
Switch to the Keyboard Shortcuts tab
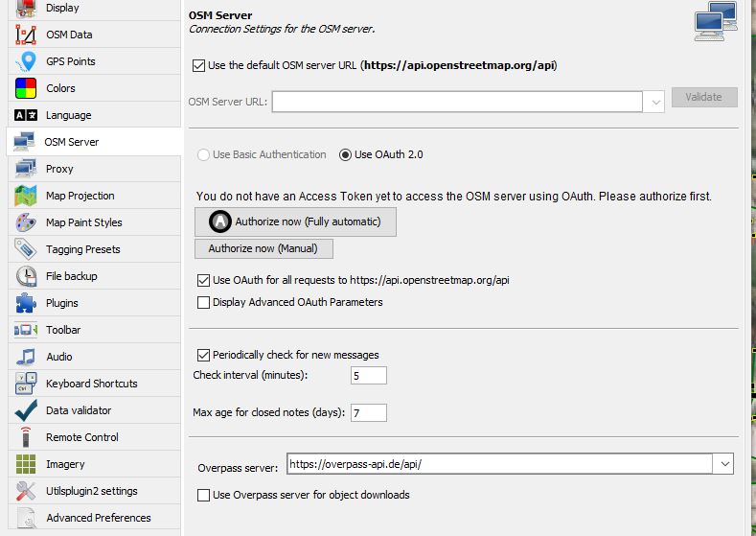tap(91, 384)
